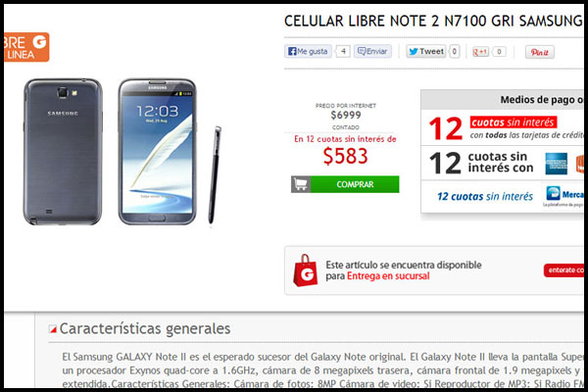The height and width of the screenshot is (392, 588).
Task: Click the MercadoPago logo
Action: [564, 194]
